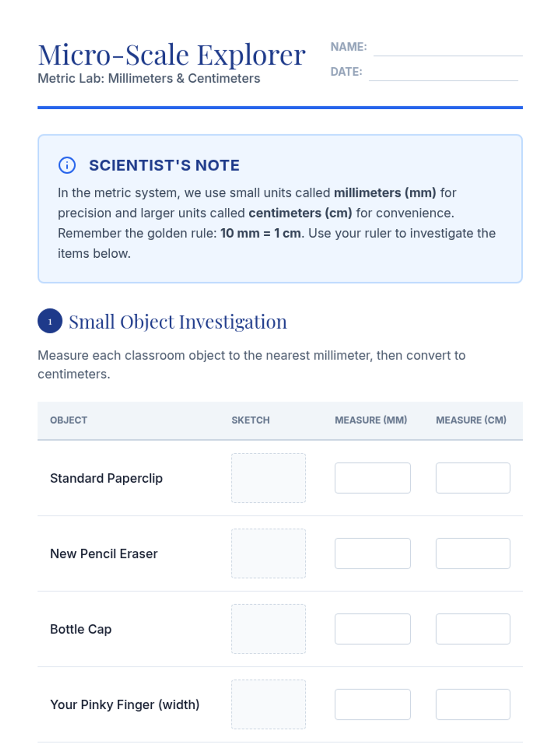Click the Bottle Cap cm measurement field

473,629
